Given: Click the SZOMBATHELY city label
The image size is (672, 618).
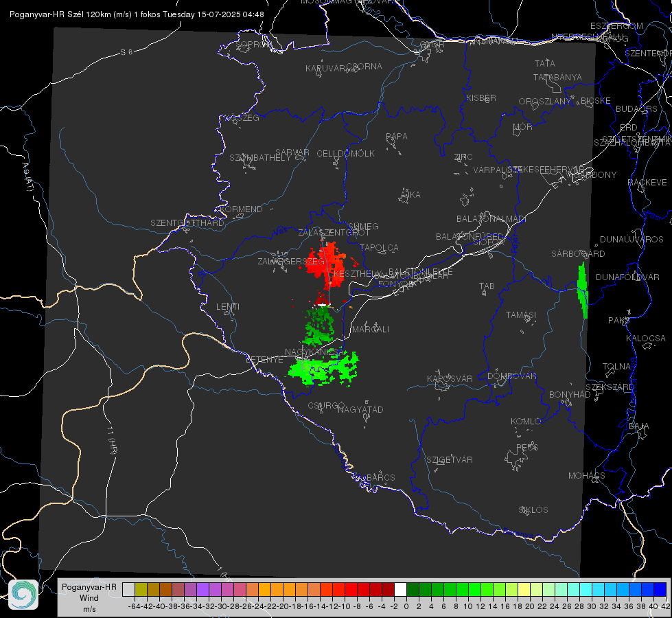Looking at the screenshot, I should tap(260, 158).
